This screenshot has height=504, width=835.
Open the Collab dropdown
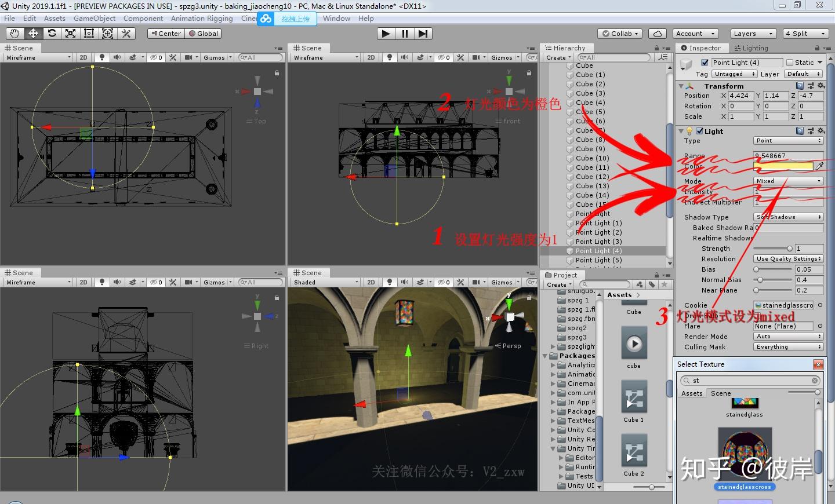click(x=620, y=34)
